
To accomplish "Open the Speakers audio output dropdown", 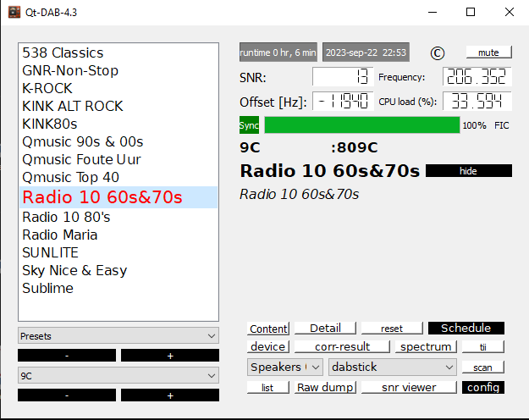I will click(x=285, y=367).
